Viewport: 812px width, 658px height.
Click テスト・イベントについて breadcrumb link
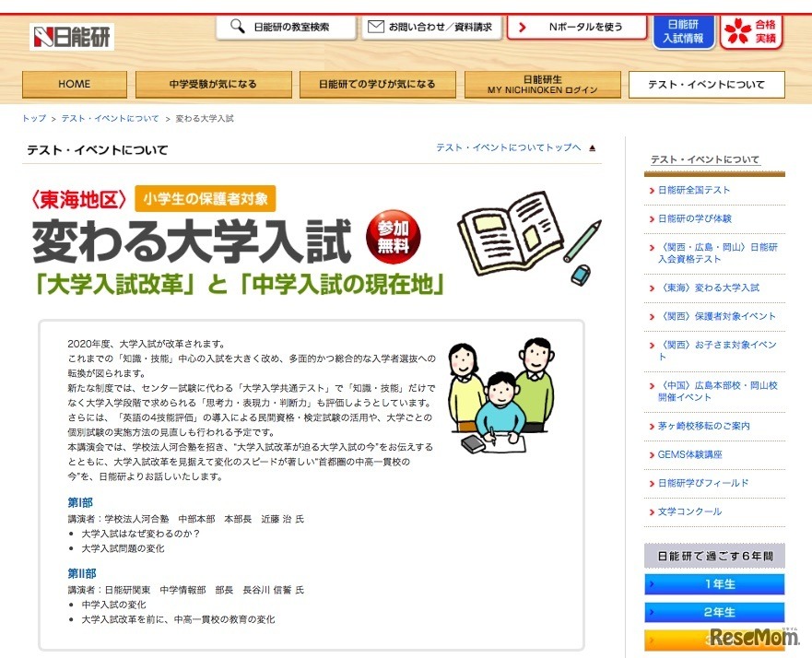111,119
